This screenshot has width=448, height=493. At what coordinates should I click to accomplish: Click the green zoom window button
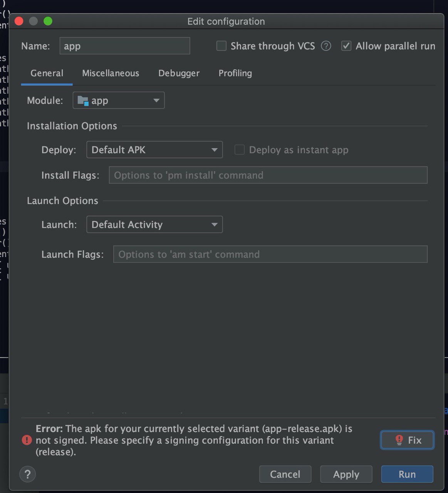pos(48,21)
